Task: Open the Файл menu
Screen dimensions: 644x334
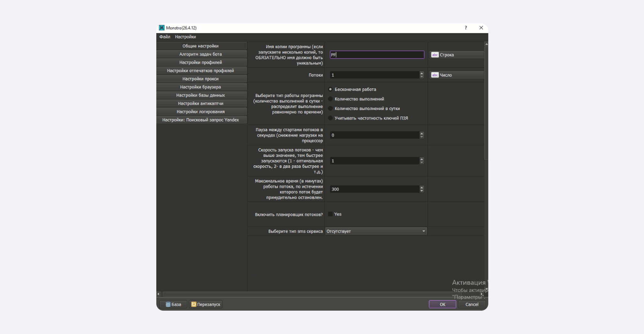Action: 165,37
